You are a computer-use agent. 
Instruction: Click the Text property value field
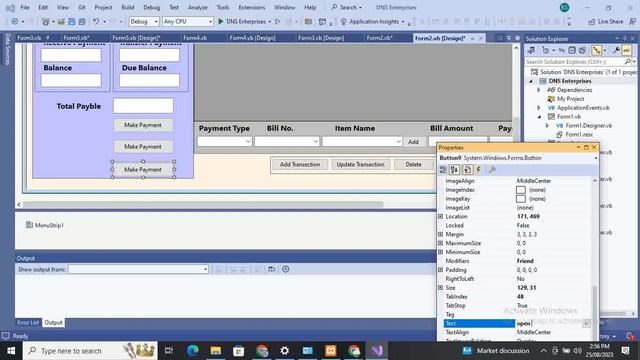549,323
